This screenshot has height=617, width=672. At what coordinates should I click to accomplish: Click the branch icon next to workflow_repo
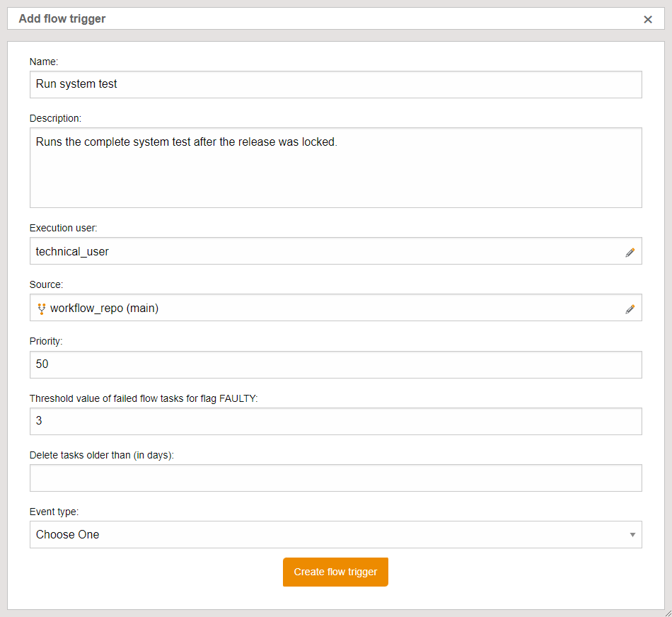41,308
